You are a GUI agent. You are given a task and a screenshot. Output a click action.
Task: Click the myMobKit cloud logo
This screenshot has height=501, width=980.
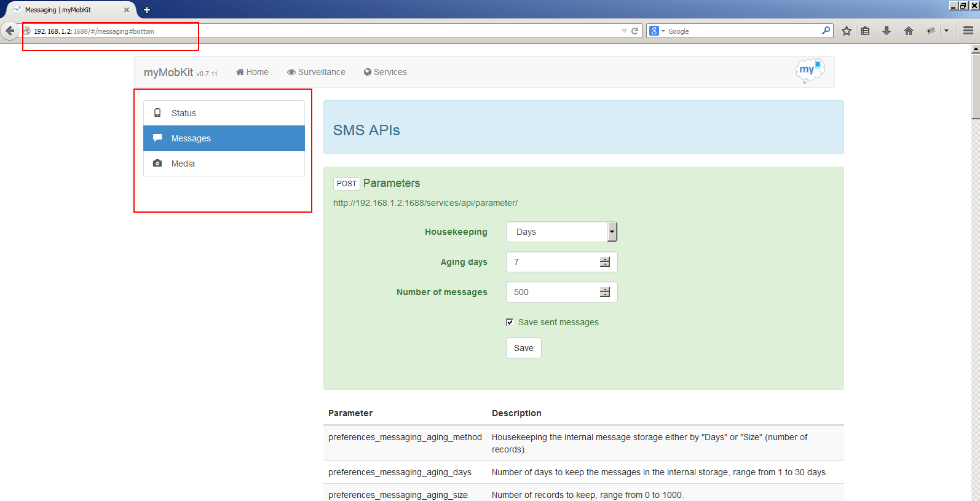[810, 71]
